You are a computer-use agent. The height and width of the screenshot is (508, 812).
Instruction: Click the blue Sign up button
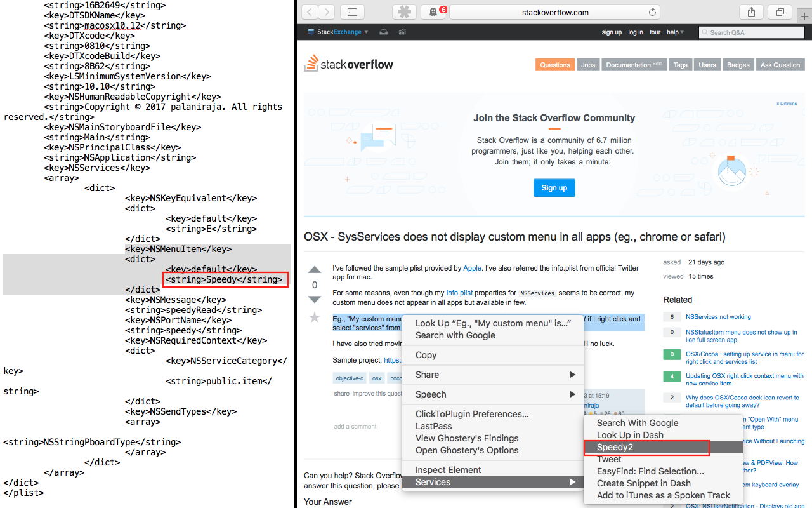[554, 187]
